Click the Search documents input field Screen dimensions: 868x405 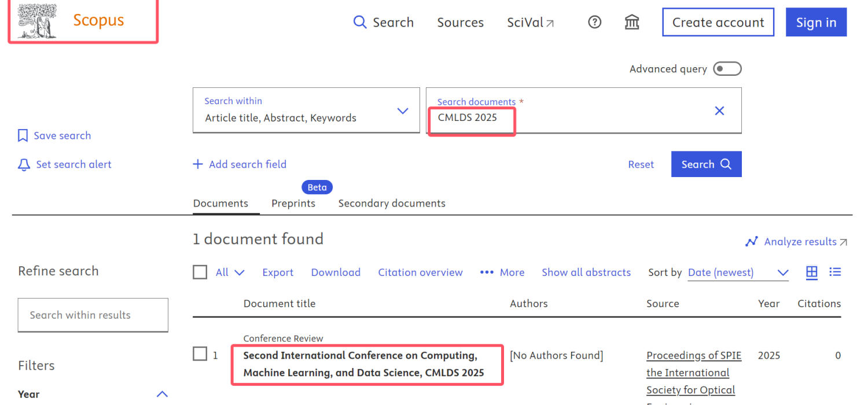(583, 110)
